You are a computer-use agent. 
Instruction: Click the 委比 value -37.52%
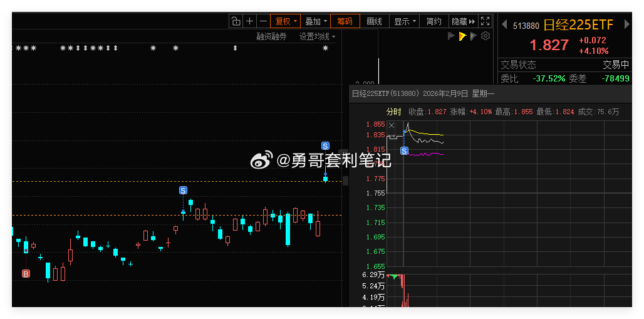pyautogui.click(x=549, y=78)
